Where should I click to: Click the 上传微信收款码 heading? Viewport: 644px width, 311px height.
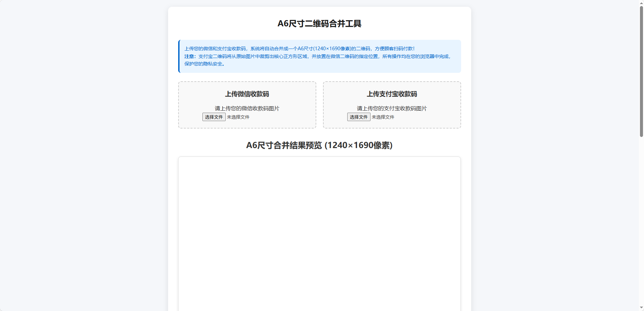click(x=247, y=94)
